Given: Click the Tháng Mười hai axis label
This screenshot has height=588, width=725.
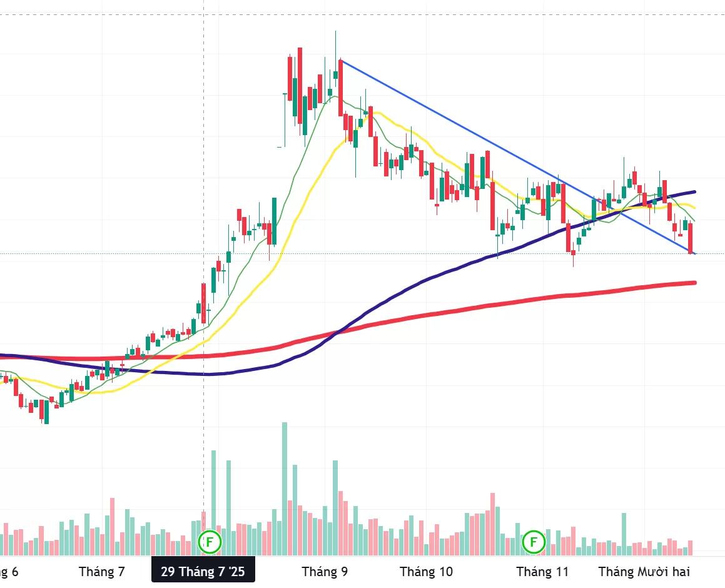Looking at the screenshot, I should (644, 571).
